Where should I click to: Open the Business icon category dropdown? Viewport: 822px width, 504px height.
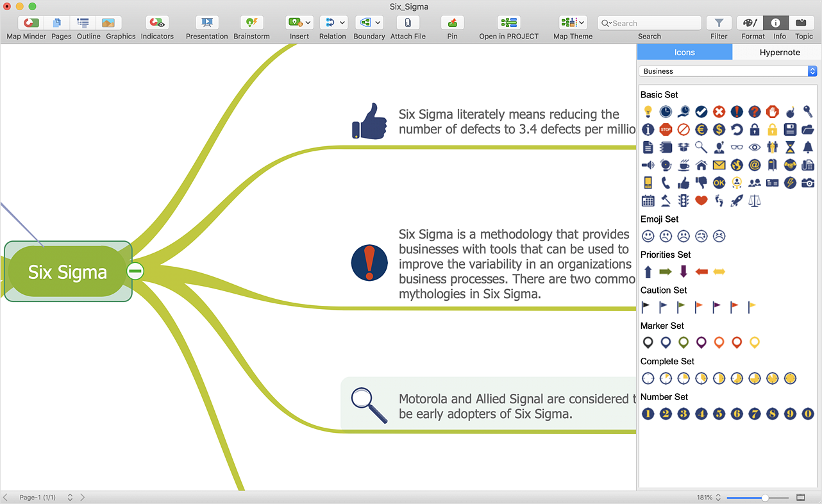click(x=729, y=71)
